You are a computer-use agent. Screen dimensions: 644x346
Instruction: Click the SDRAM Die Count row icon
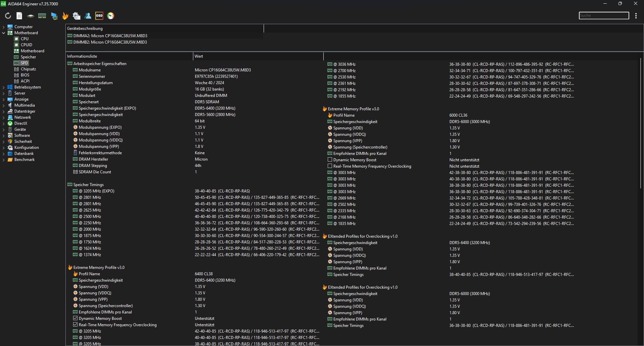coord(75,172)
